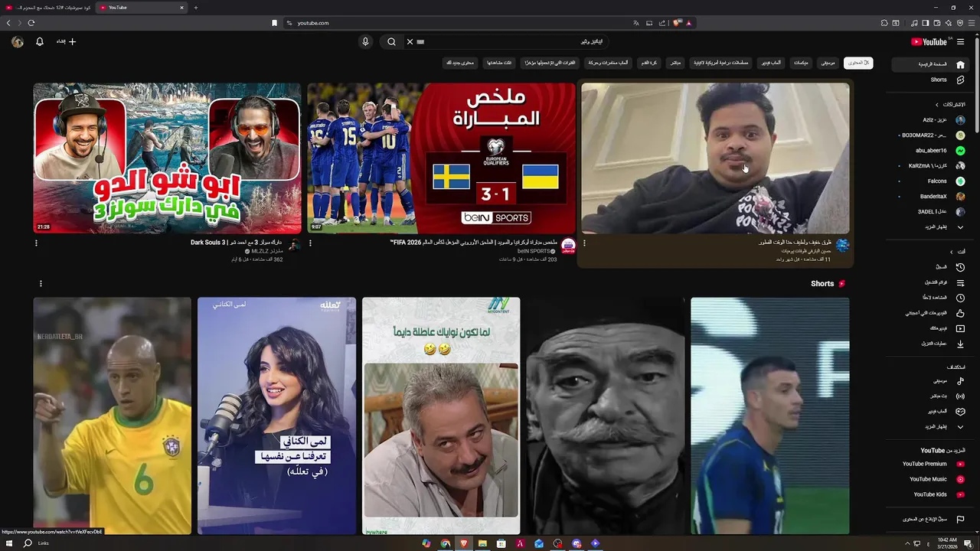Open History clock icon in sidebar
This screenshot has width=980, height=551.
pos(960,267)
